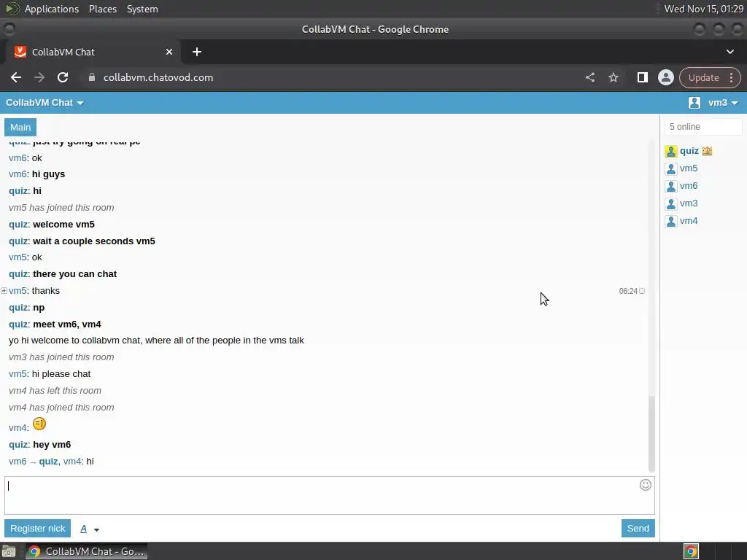Screen dimensions: 747x560
Task: Reload the collabvm.chatovod.com page
Action: click(x=63, y=77)
